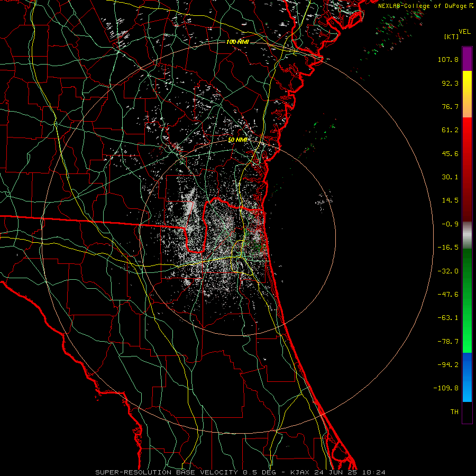Select the -109.8 legend value

(x=446, y=388)
